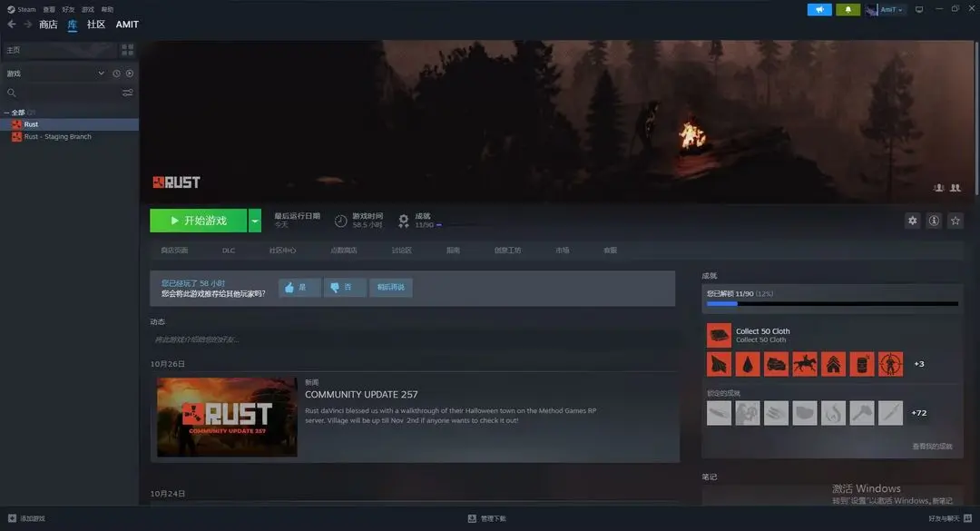Open 查看我的成就 view achievements link
This screenshot has width=980, height=531.
click(932, 447)
